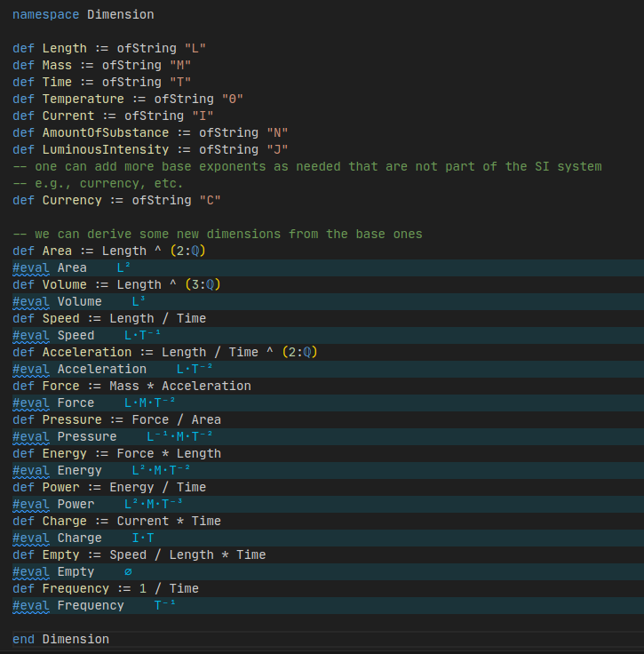The image size is (644, 654).
Task: Click the "L" string in Length definition
Action: pyautogui.click(x=199, y=48)
